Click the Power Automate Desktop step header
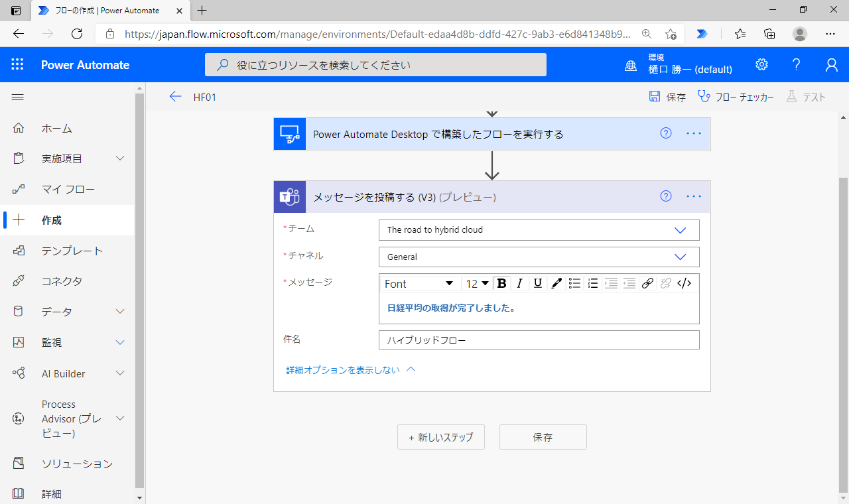This screenshot has height=504, width=849. tap(492, 134)
